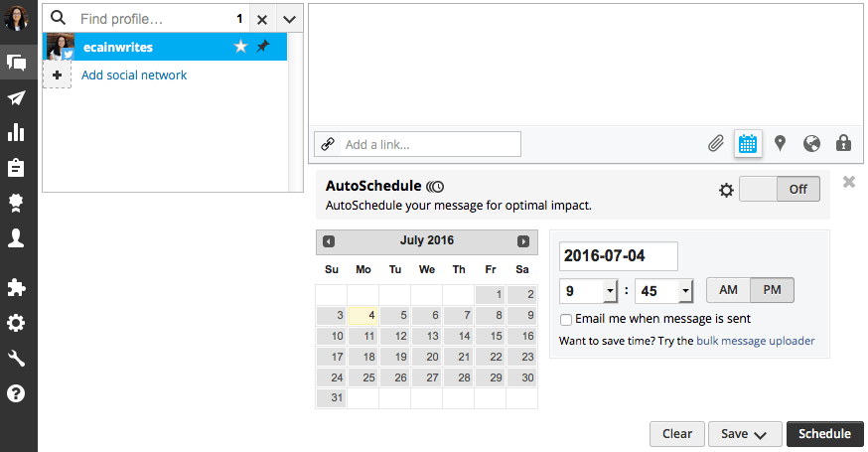This screenshot has height=452, width=868.
Task: Click the Schedule button
Action: tap(824, 434)
